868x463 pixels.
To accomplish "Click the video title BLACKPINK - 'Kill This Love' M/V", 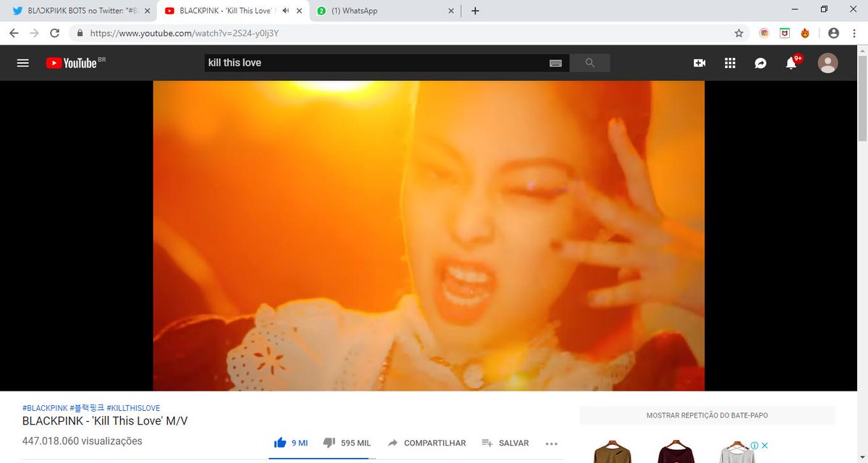I will (106, 421).
